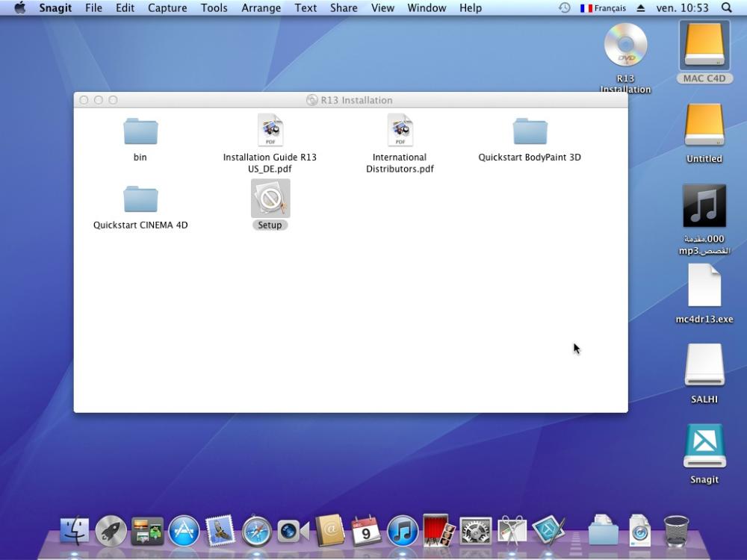
Task: Minimize the R13 Installation window
Action: tap(99, 100)
